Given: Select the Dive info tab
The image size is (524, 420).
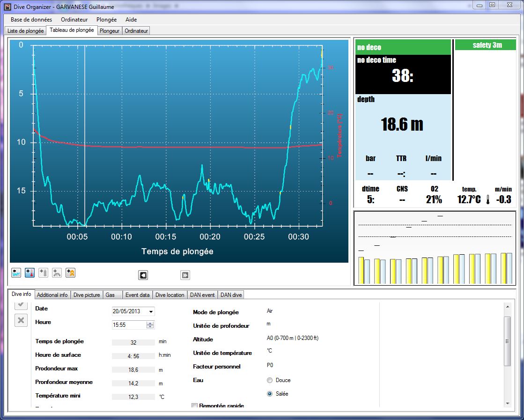Looking at the screenshot, I should coord(22,294).
